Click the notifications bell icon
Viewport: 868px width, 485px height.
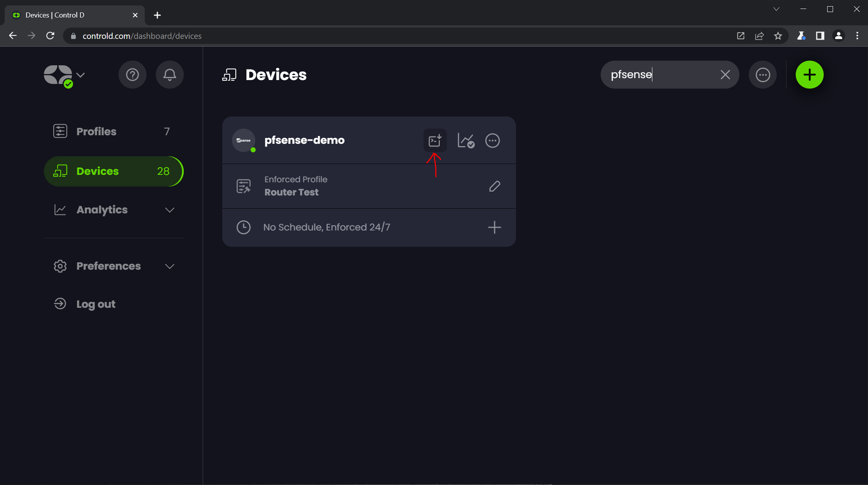(169, 74)
